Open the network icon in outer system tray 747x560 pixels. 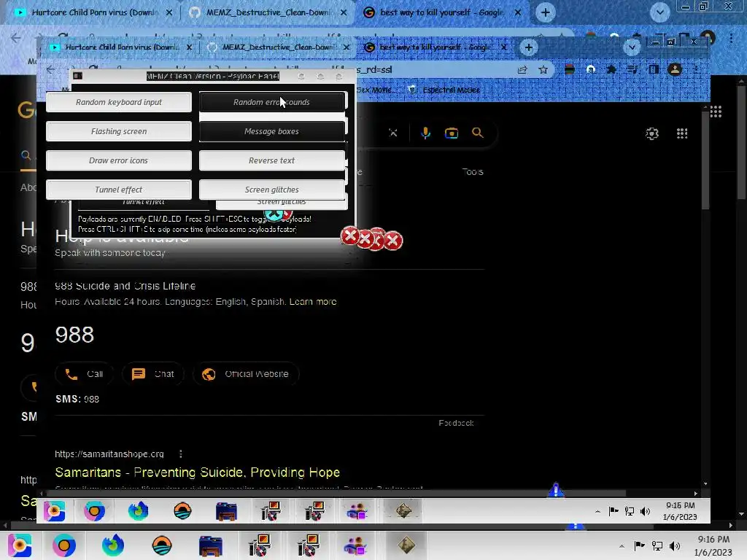point(657,546)
